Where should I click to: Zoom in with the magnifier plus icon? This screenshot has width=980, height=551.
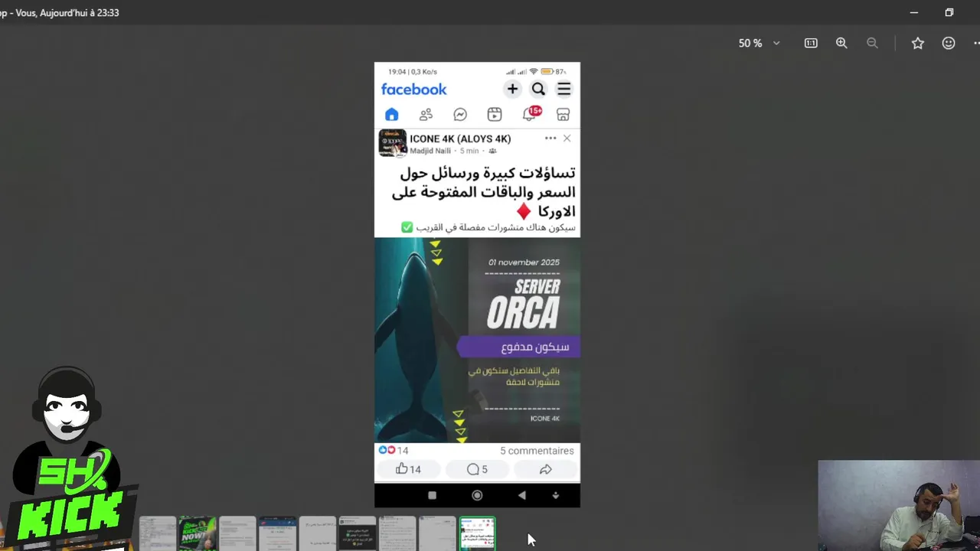pos(841,44)
